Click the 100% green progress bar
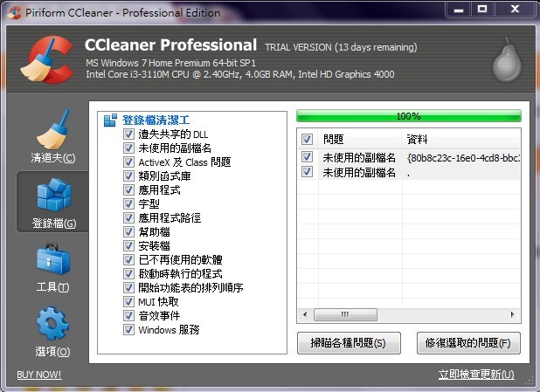This screenshot has width=540, height=392. point(408,116)
